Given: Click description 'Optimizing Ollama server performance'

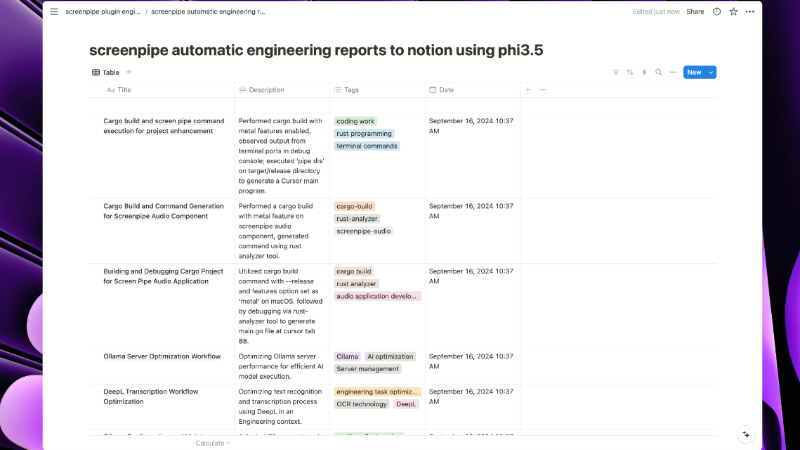Looking at the screenshot, I should click(281, 366).
